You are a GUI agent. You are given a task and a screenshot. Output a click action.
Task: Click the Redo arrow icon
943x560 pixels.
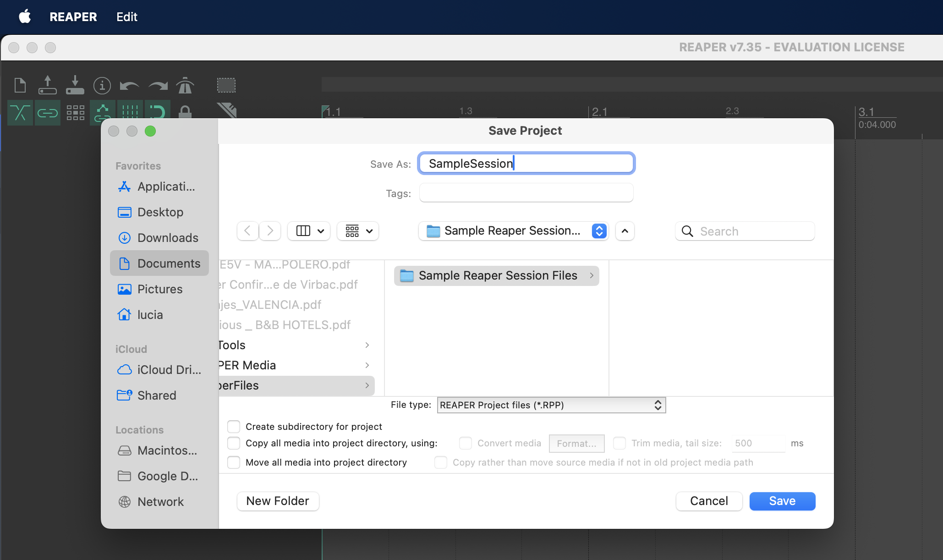[x=158, y=86]
